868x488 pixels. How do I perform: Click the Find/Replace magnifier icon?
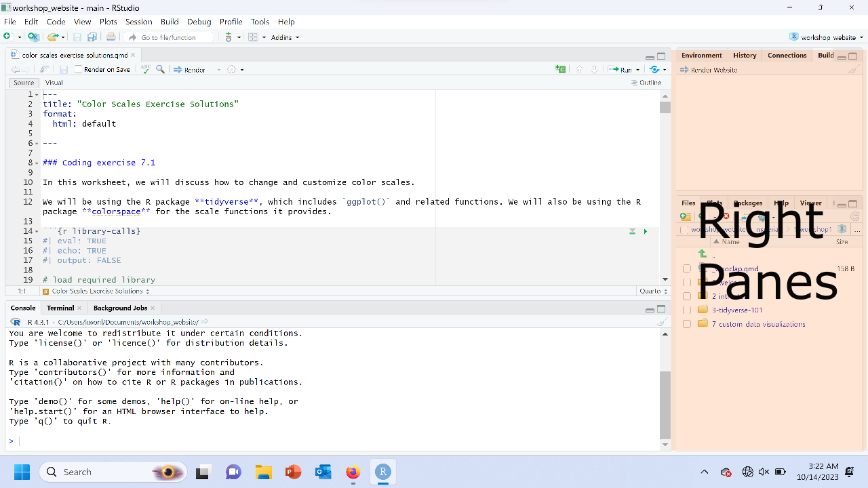[161, 69]
